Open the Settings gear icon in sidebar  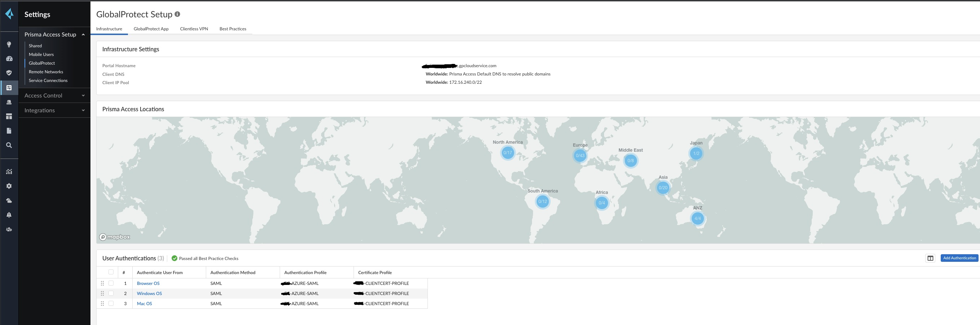click(9, 186)
